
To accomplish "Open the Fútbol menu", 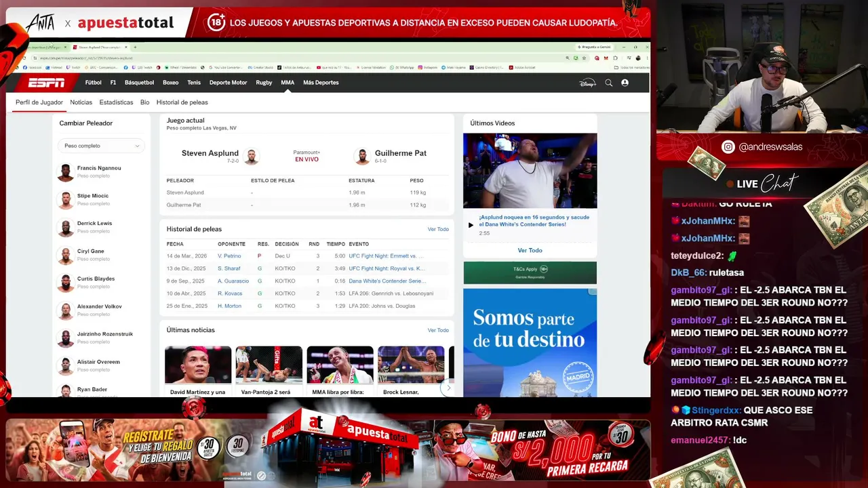I will 94,83.
